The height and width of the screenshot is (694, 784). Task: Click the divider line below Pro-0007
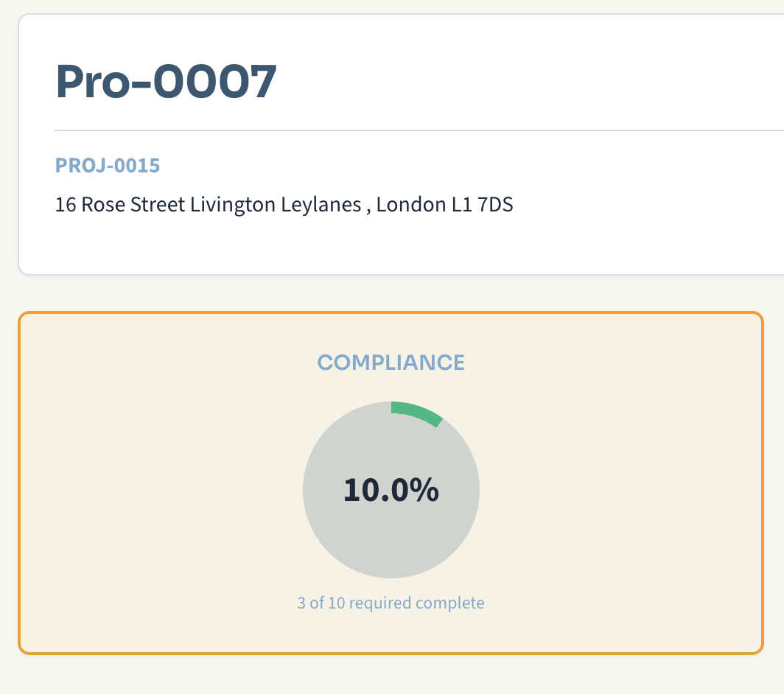click(391, 130)
